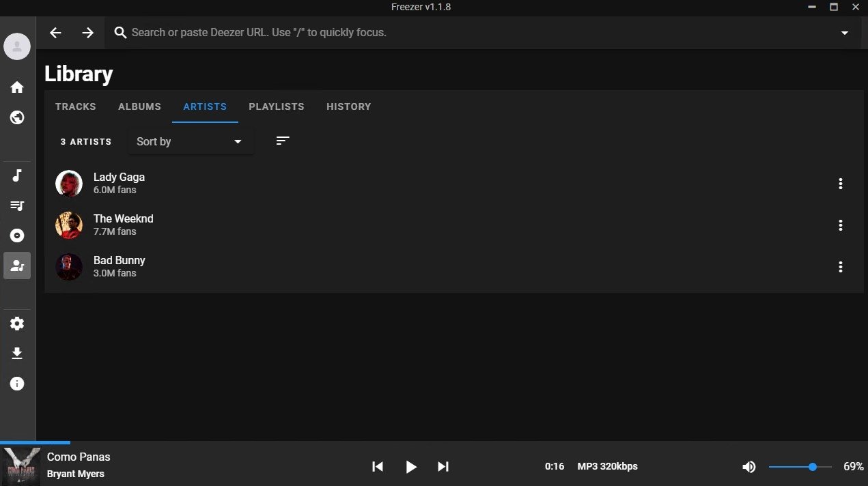Go to Home in sidebar

pos(17,87)
